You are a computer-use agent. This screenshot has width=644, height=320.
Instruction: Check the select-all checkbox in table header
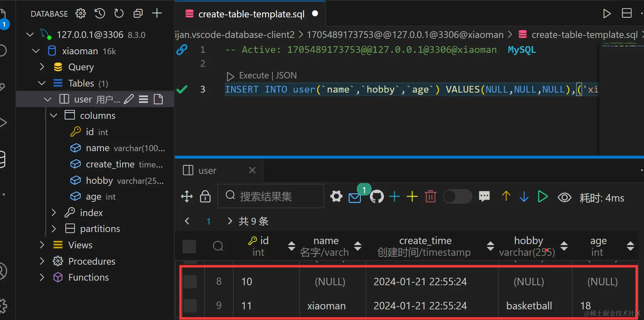click(x=189, y=247)
